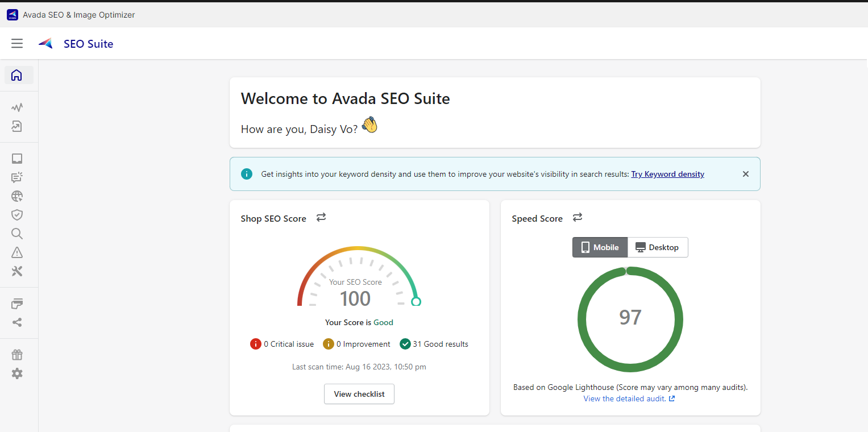This screenshot has height=432, width=868.
Task: Click the SEO Suite title text
Action: [x=89, y=44]
